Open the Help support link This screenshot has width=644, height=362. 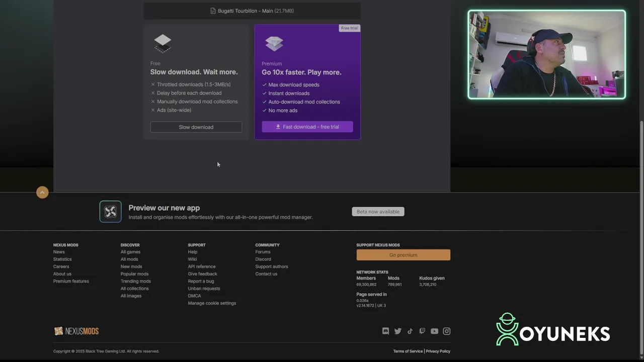coord(193,252)
